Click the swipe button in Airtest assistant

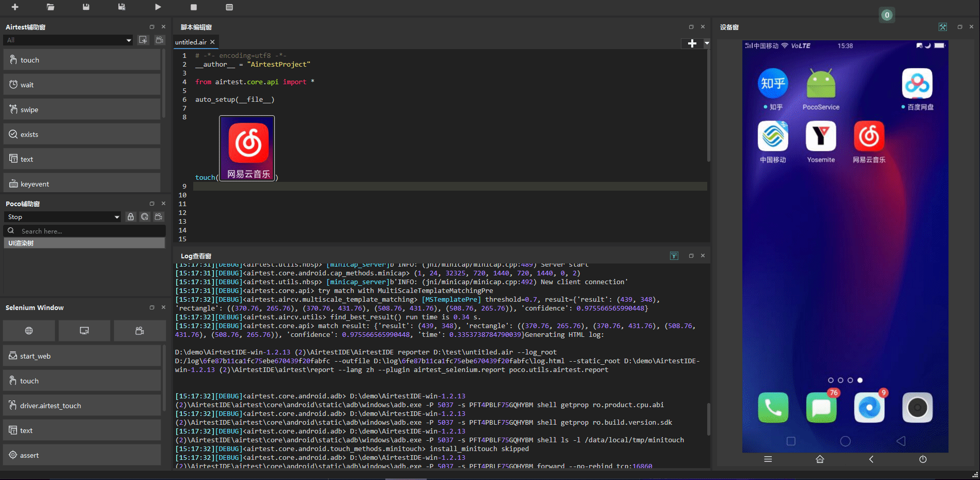point(82,110)
